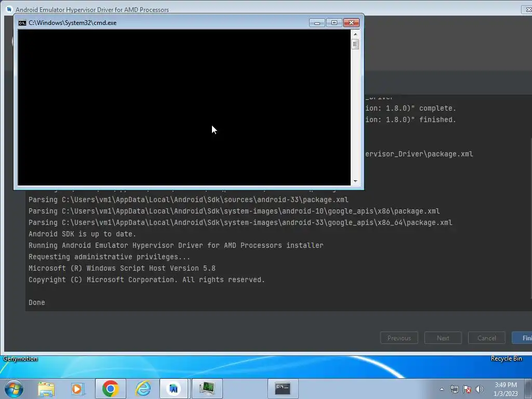Open the network status tray icon
Image resolution: width=532 pixels, height=399 pixels.
(454, 389)
